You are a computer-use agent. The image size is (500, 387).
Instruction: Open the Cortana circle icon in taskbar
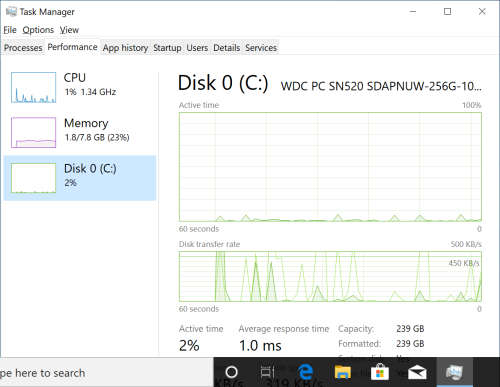(x=232, y=372)
